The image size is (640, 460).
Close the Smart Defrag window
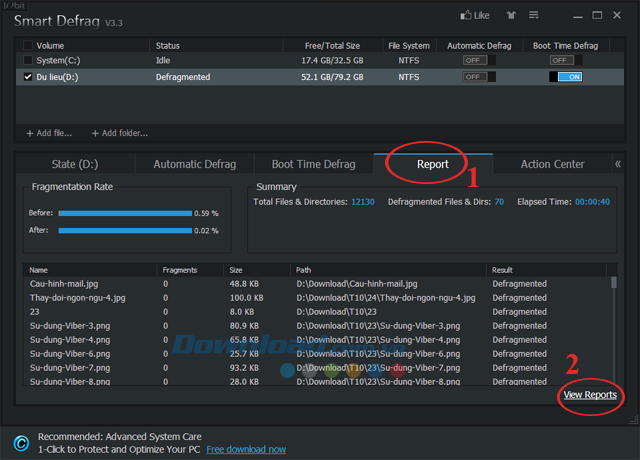621,15
